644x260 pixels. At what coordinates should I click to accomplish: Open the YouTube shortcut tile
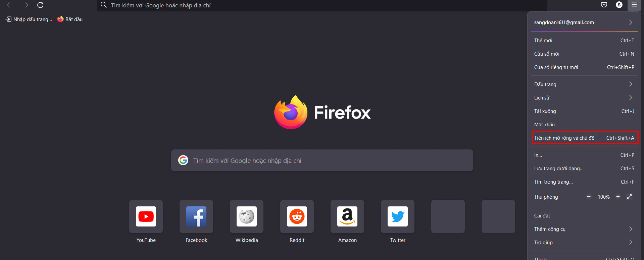[146, 216]
